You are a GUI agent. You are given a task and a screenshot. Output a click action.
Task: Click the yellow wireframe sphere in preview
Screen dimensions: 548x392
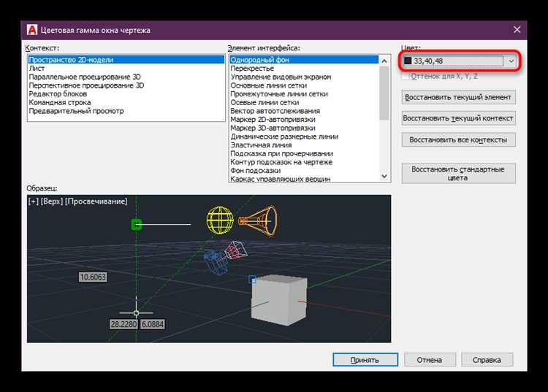click(220, 220)
